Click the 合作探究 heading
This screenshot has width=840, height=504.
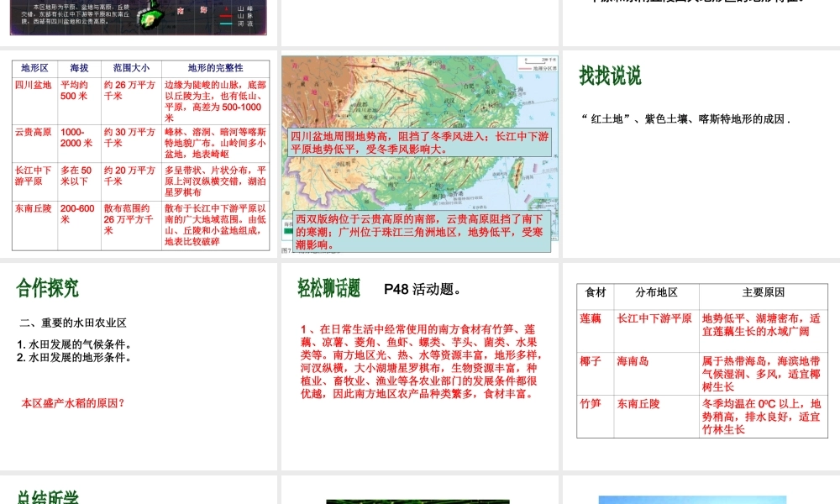point(48,288)
